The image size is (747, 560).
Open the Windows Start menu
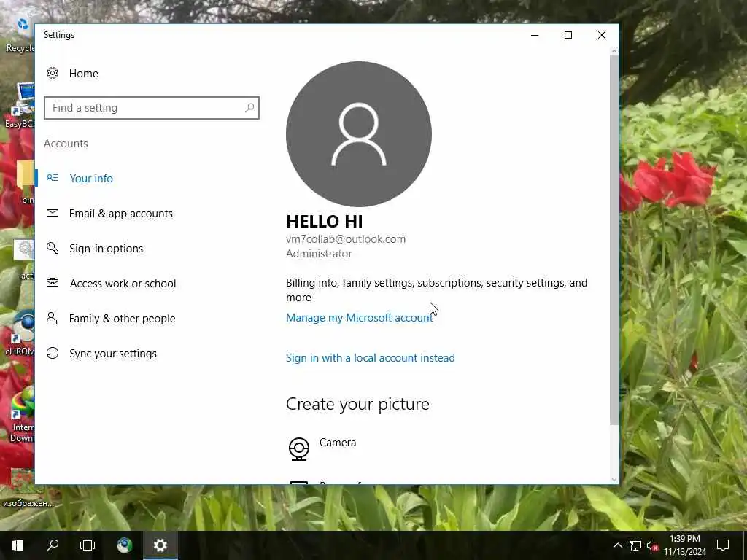coord(18,545)
